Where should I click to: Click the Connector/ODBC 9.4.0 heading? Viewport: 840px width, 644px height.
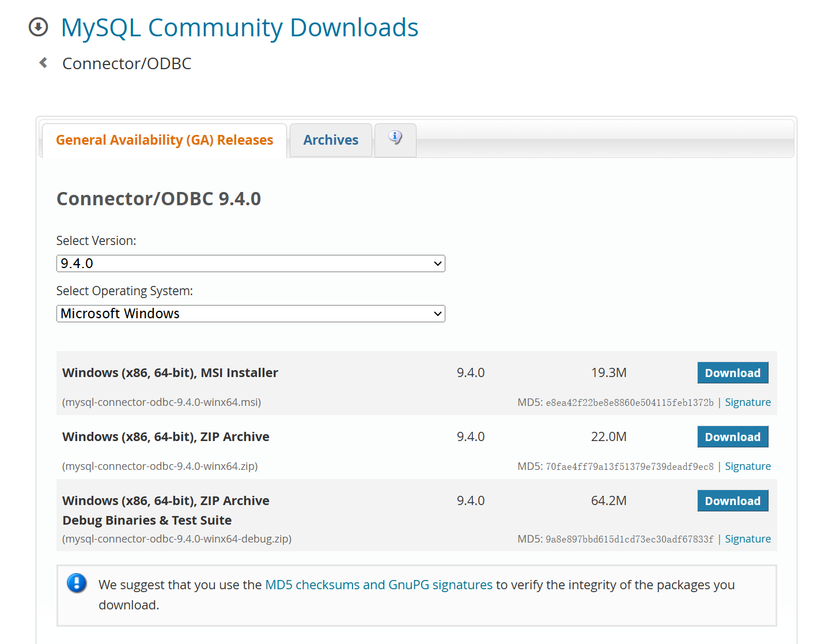tap(158, 199)
